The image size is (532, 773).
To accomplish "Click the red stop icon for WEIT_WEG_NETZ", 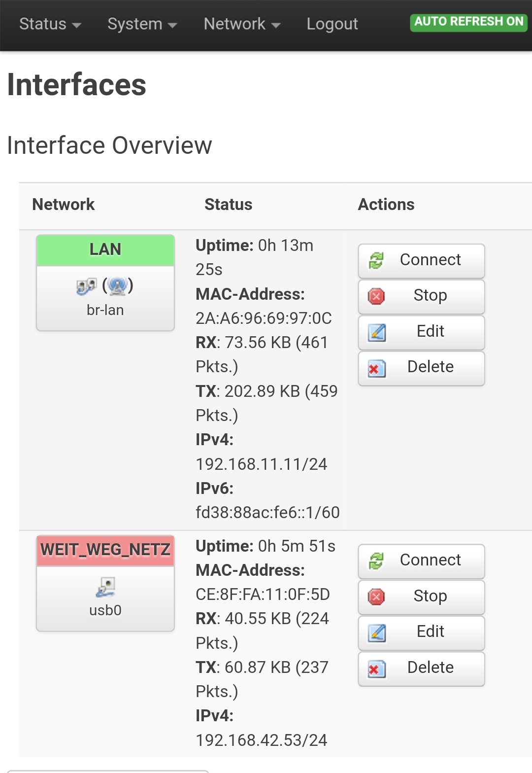I will point(376,597).
